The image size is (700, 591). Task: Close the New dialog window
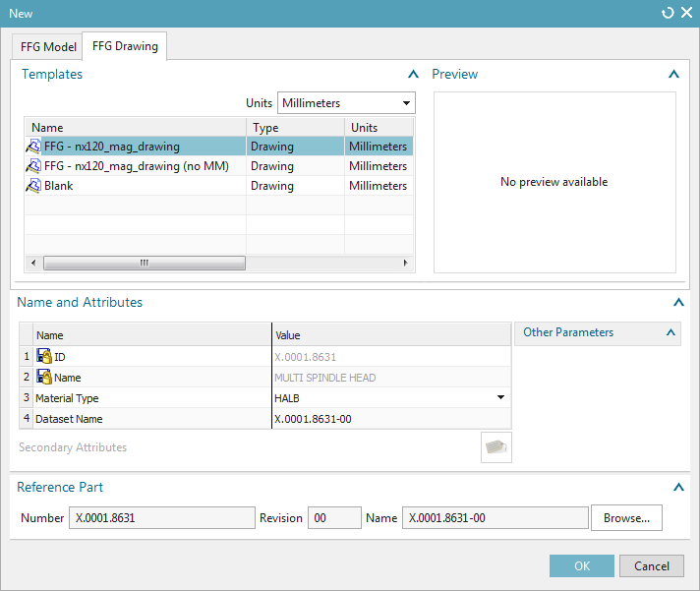(686, 13)
